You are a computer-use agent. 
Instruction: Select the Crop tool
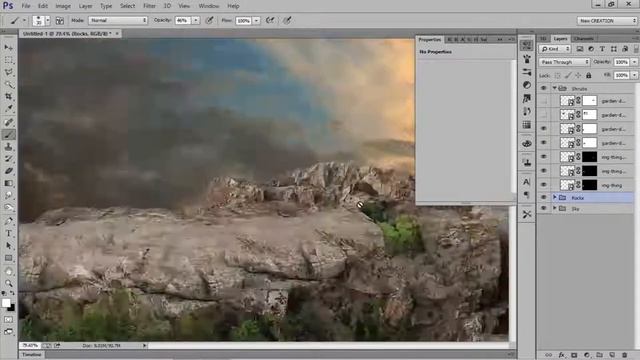pos(9,97)
